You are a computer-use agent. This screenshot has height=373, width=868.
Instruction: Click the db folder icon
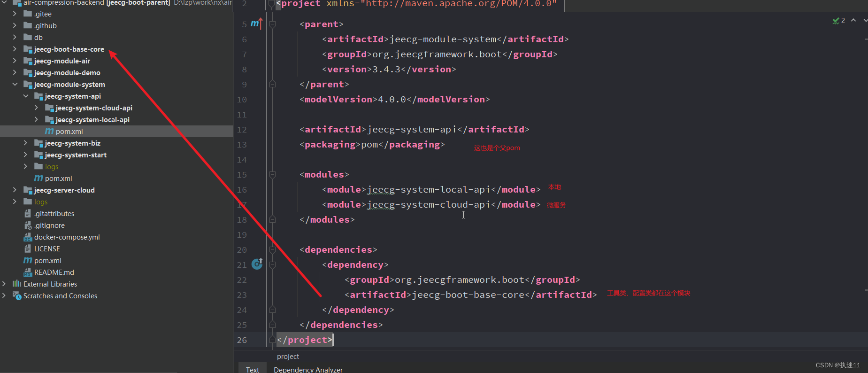[x=28, y=37]
